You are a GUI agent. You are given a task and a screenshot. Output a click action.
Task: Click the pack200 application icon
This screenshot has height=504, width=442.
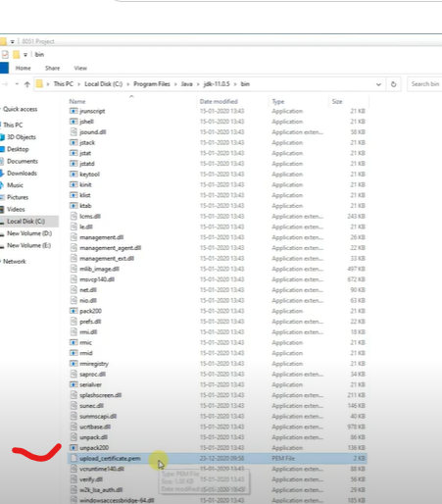point(74,311)
